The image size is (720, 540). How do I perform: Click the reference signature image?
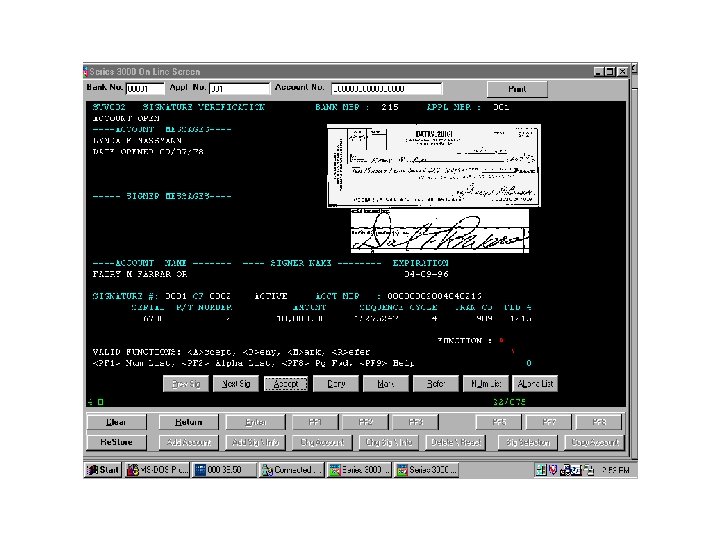(440, 231)
